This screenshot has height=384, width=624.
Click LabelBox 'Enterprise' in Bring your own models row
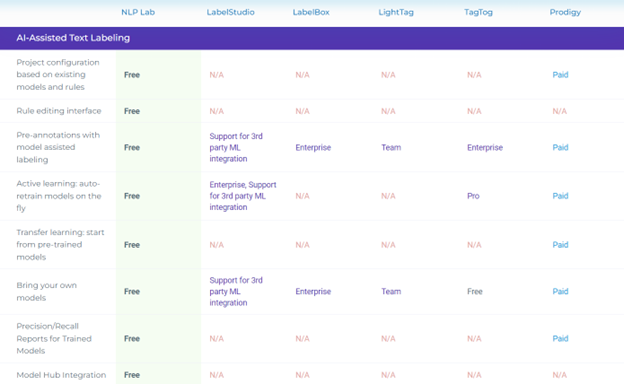pyautogui.click(x=313, y=291)
